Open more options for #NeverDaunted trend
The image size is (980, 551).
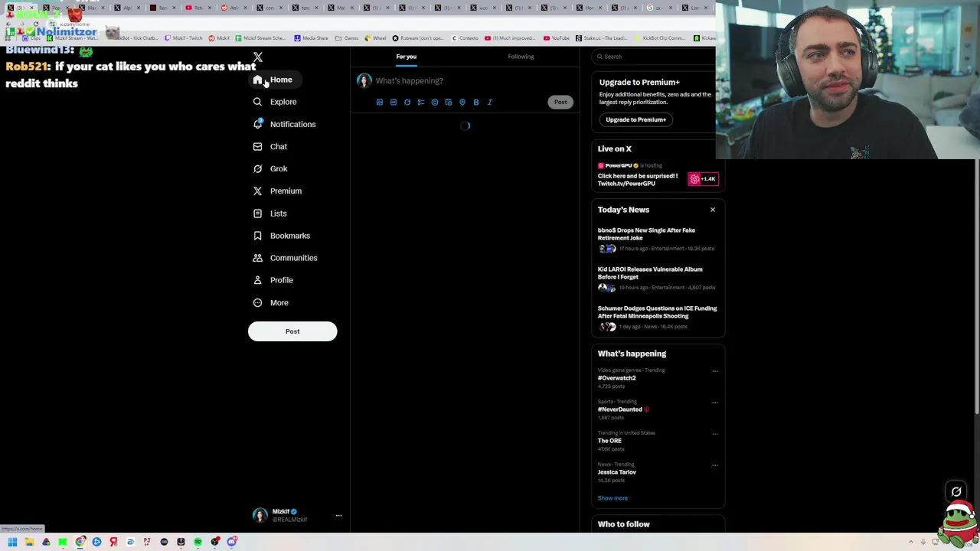pos(715,403)
